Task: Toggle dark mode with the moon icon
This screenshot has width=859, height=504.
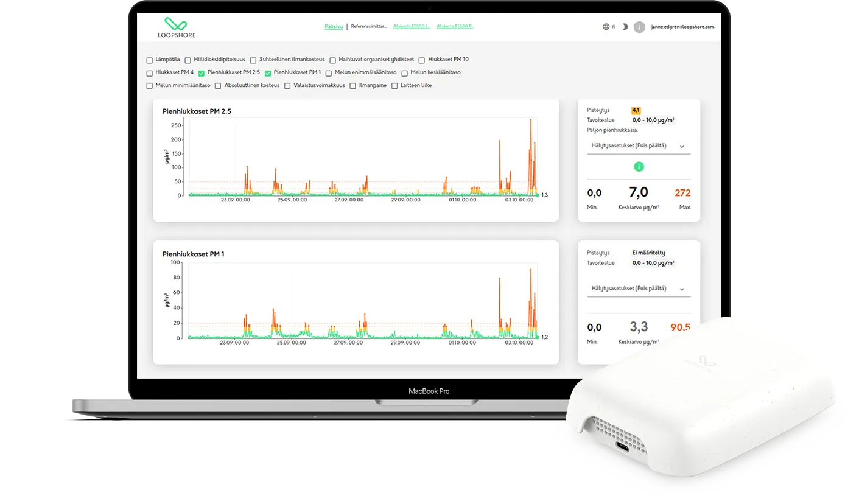Action: click(625, 27)
